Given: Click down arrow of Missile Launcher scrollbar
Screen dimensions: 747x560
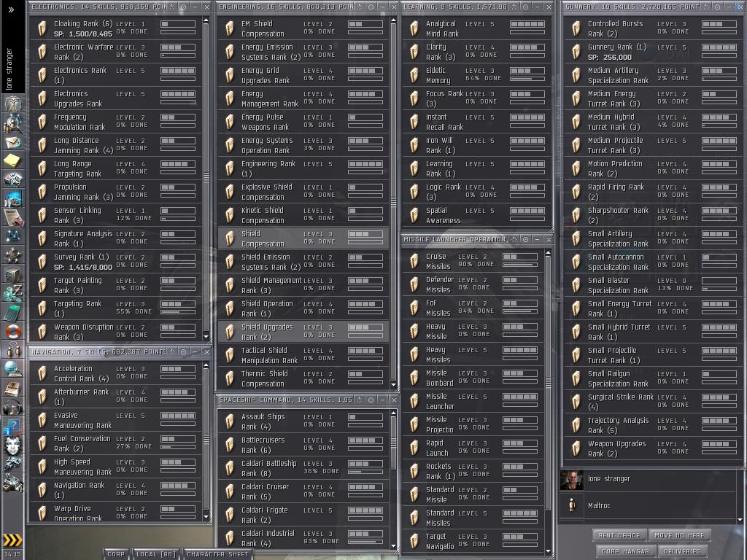Looking at the screenshot, I should point(548,551).
